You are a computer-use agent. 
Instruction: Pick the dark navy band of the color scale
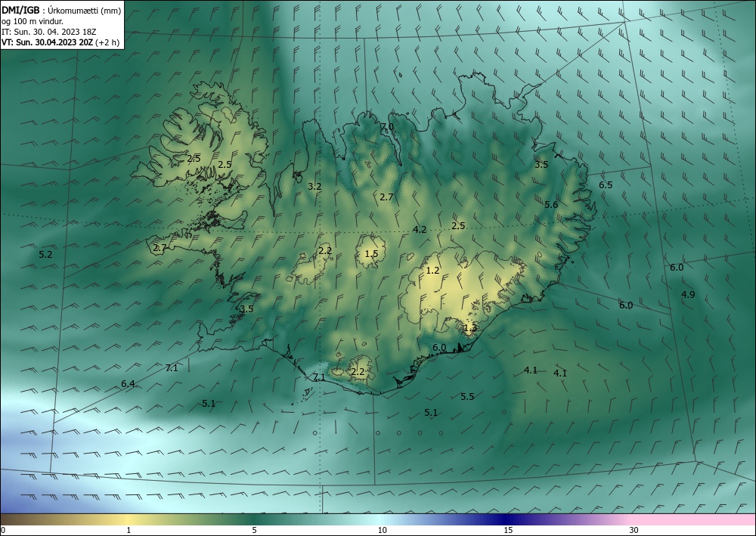(503, 519)
